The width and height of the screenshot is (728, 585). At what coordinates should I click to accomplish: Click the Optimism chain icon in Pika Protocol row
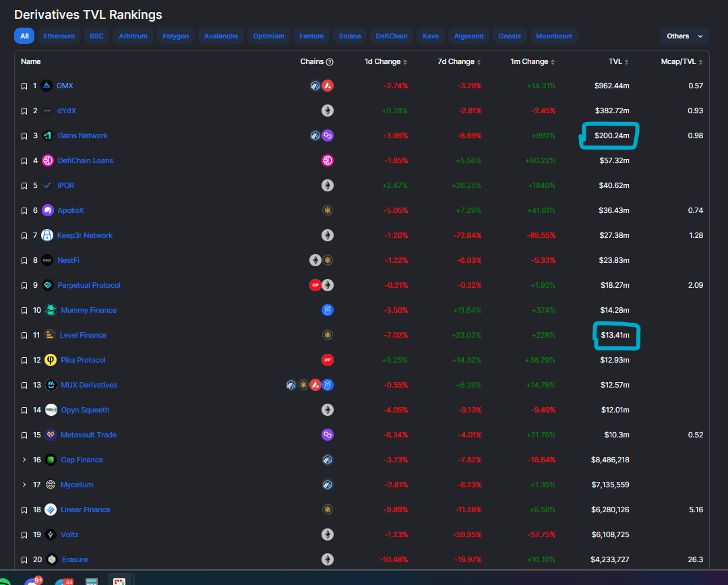(x=328, y=360)
